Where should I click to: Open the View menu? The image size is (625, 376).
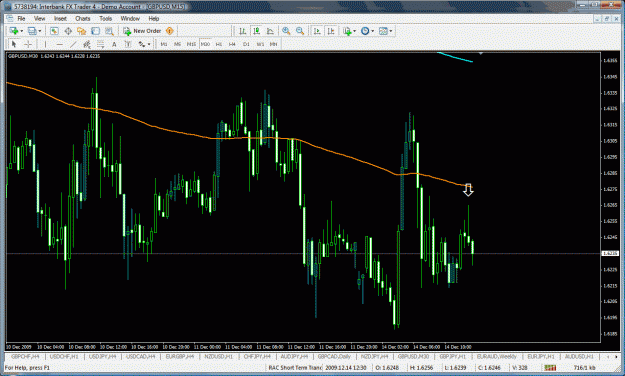pyautogui.click(x=39, y=19)
